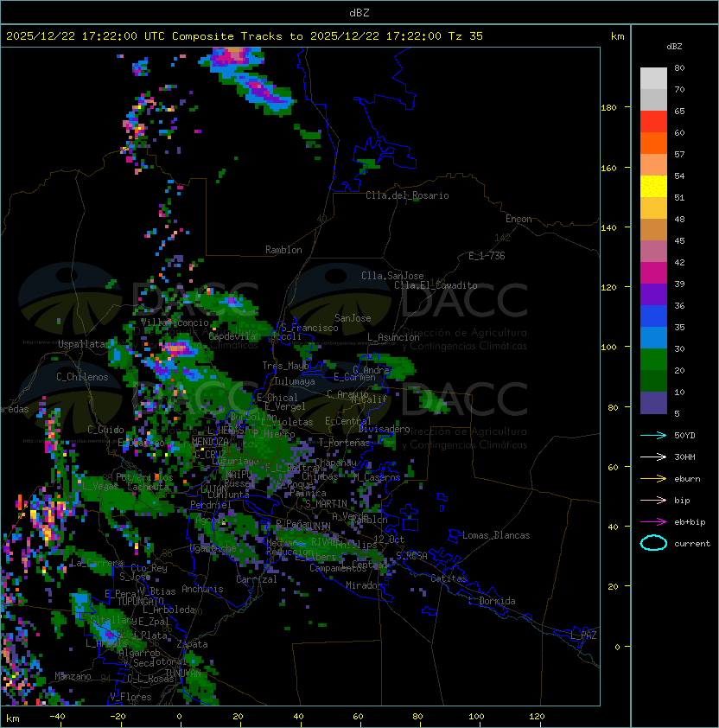Click the dBZ title at the top

click(x=359, y=12)
